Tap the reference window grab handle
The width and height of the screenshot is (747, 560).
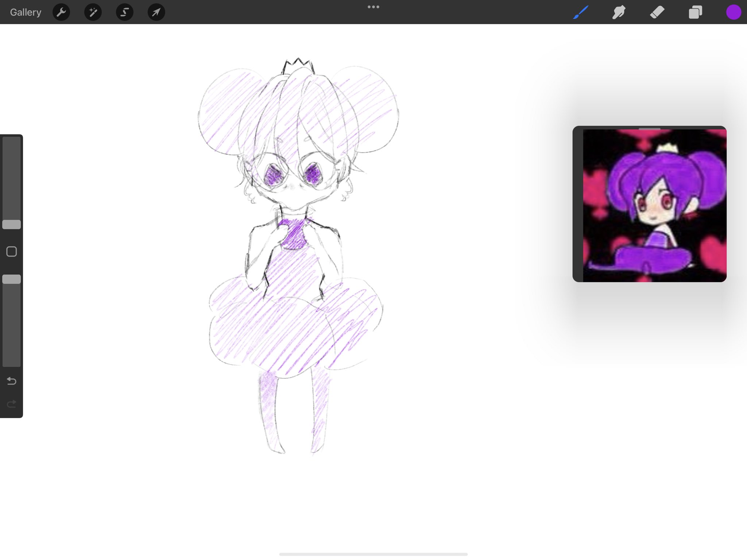click(649, 129)
